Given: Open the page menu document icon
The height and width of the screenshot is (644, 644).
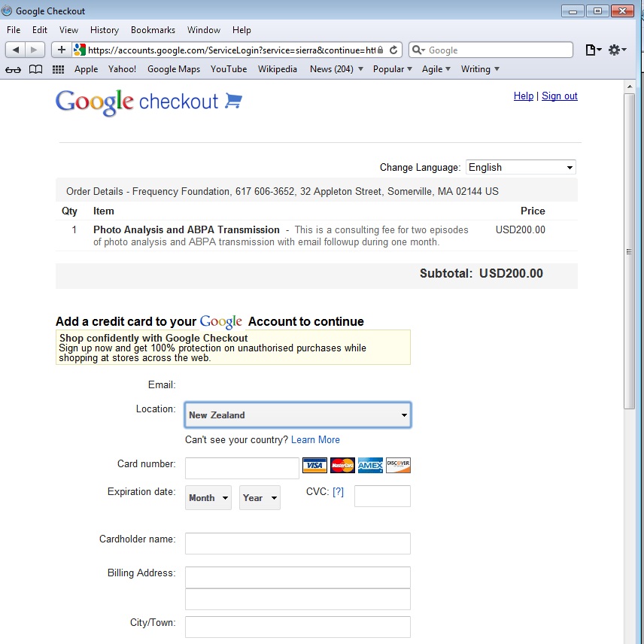Looking at the screenshot, I should [x=593, y=50].
